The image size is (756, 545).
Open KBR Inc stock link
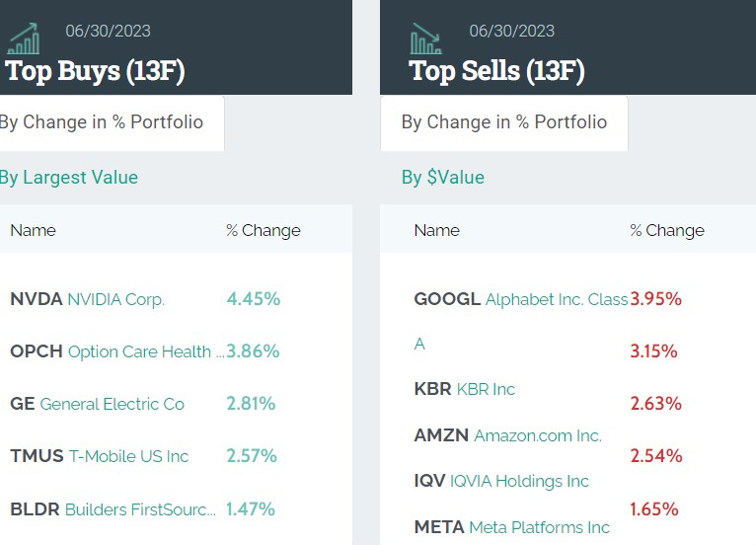click(465, 389)
